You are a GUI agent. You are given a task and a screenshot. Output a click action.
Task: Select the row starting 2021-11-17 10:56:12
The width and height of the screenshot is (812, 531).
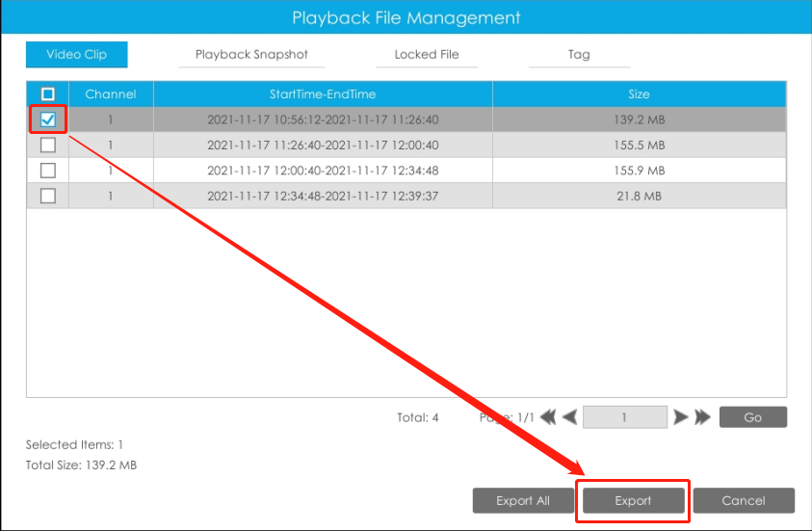point(406,119)
